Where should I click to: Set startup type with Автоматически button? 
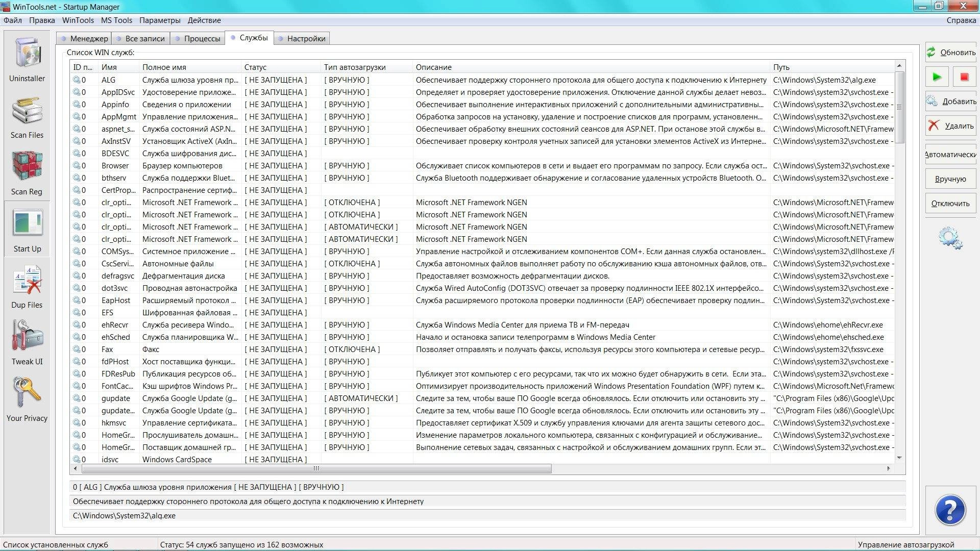pyautogui.click(x=951, y=155)
